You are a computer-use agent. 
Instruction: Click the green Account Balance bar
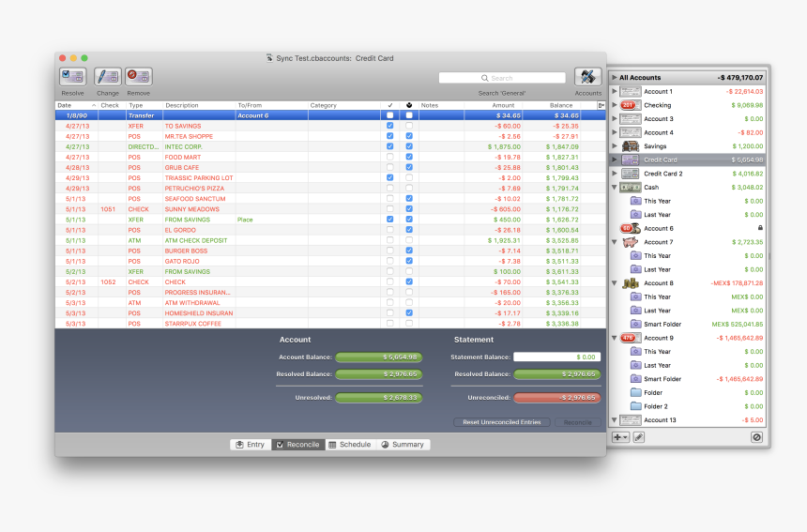tap(379, 357)
